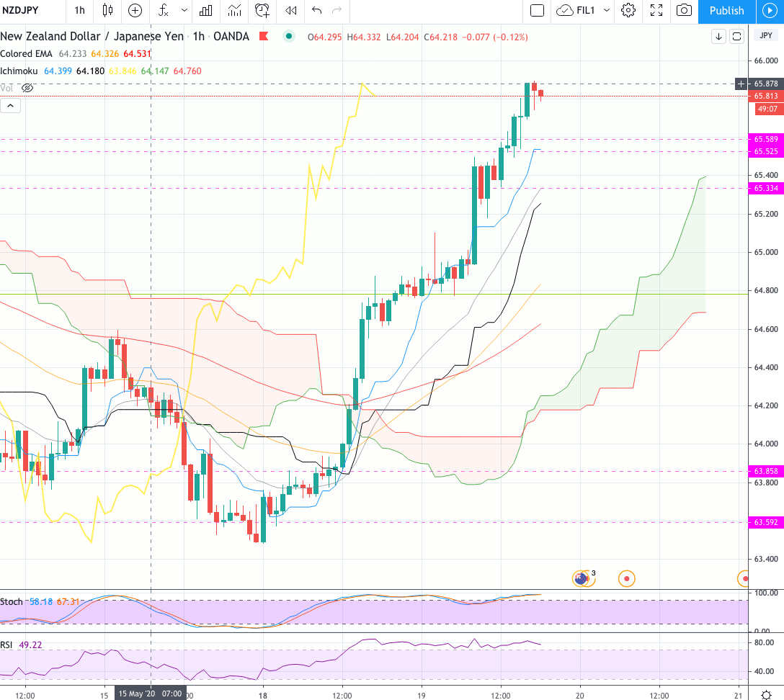
Task: Select the New Zealand Dollar / Japanese Yen title
Action: [92, 37]
